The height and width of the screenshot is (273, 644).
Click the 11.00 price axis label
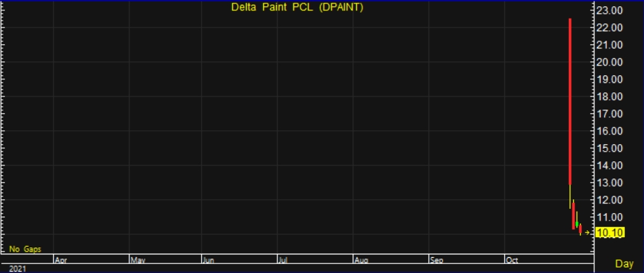click(609, 217)
